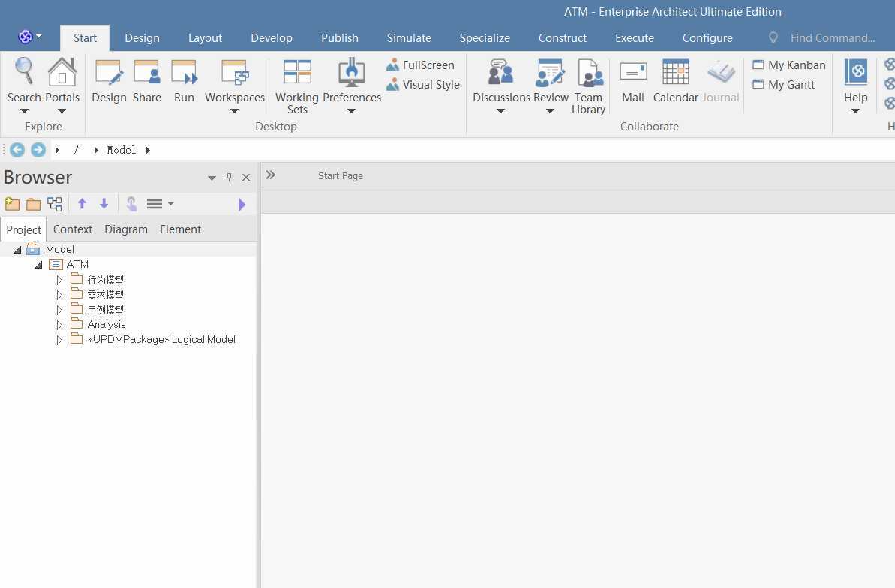Viewport: 895px width, 588px height.
Task: Expand the Analysis package
Action: coord(59,325)
